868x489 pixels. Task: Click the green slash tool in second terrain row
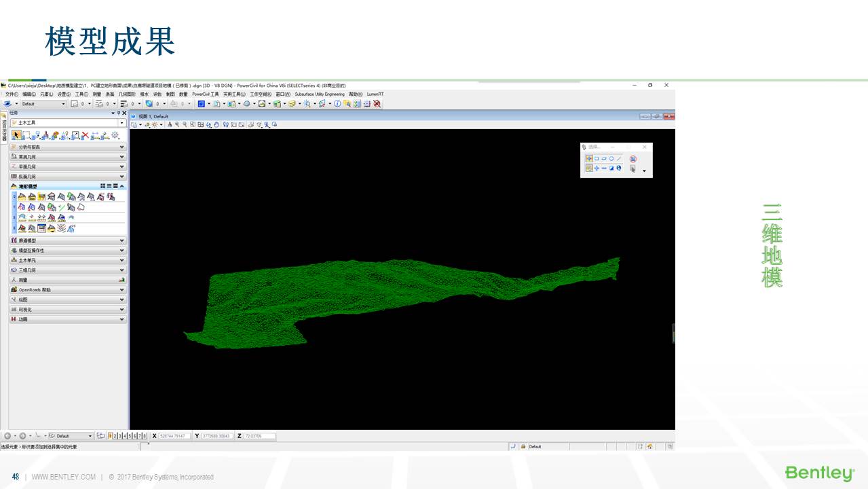click(62, 208)
